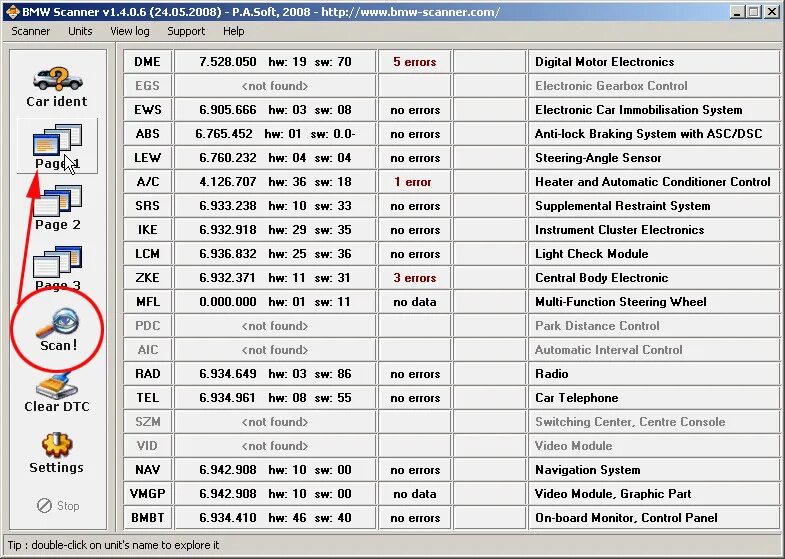This screenshot has height=559, width=785.
Task: Click 'Supplemental Restraint System' description
Action: 623,206
